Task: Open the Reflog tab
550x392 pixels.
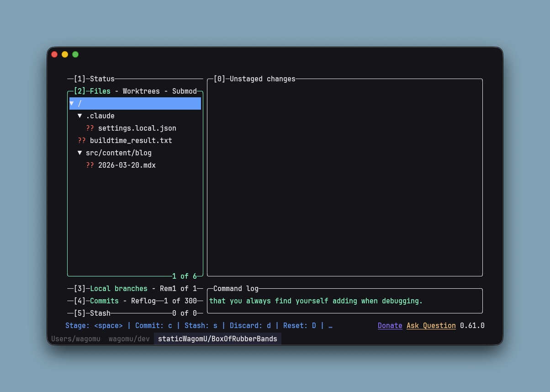Action: pos(143,301)
